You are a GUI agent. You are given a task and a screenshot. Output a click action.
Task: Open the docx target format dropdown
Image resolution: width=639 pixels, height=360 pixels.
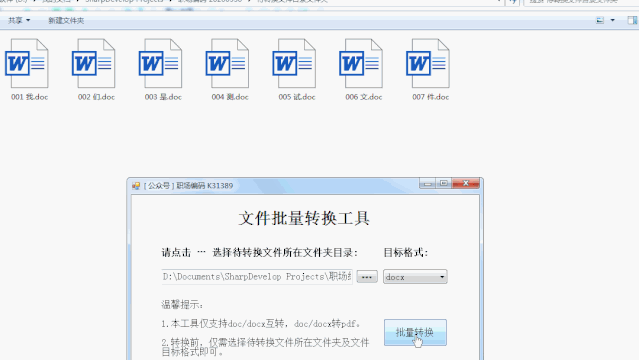point(415,277)
